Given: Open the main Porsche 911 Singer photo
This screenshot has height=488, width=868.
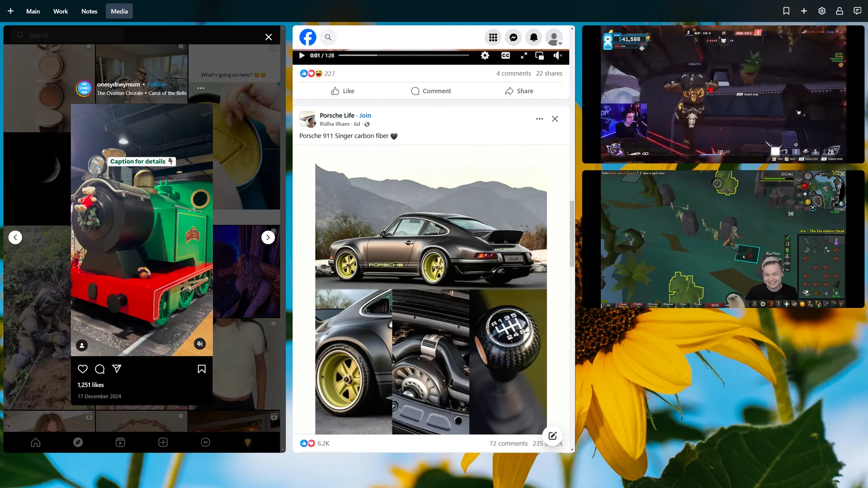Looking at the screenshot, I should [431, 225].
